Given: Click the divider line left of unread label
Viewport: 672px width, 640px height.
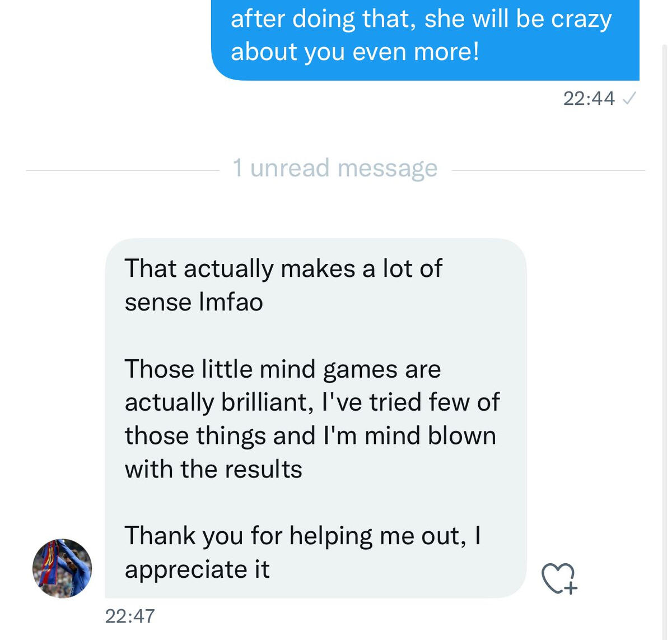Looking at the screenshot, I should pos(123,170).
